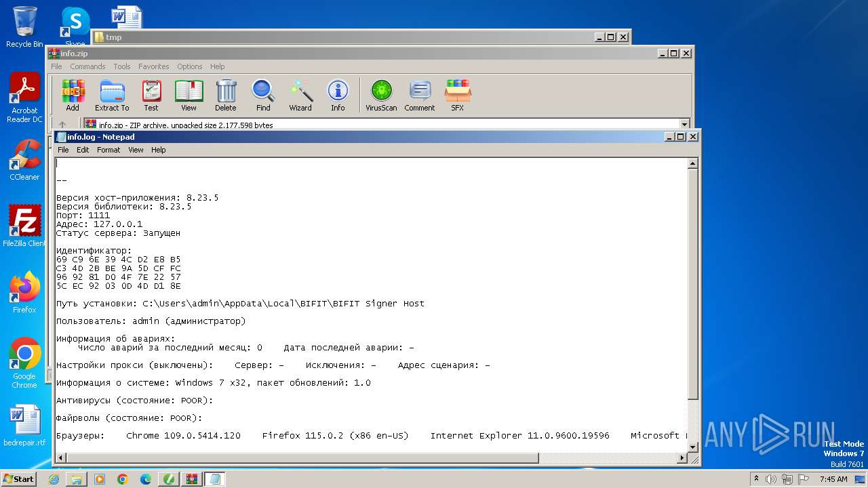868x488 pixels.
Task: Launch the Wizard tool
Action: click(x=300, y=96)
